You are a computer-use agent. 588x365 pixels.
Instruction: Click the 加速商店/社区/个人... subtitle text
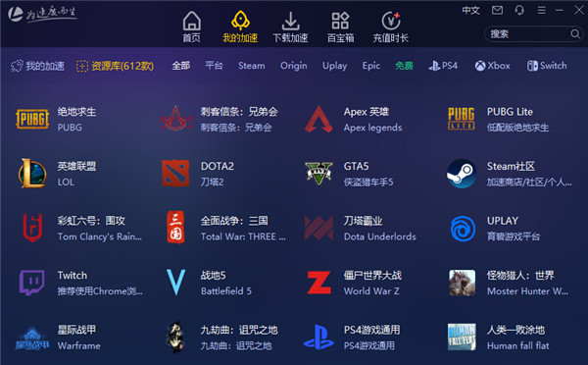529,182
